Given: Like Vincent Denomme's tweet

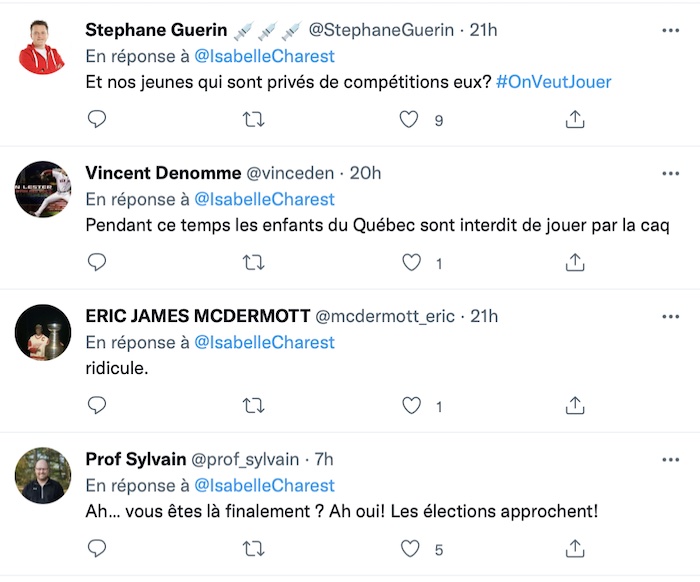Looking at the screenshot, I should pos(409,263).
